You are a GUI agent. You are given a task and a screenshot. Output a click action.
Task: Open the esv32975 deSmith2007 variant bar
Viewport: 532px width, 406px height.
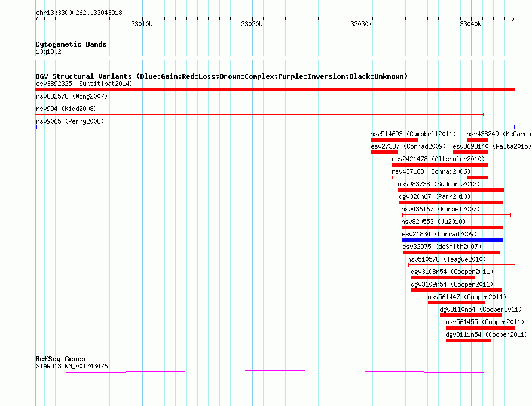tap(451, 253)
